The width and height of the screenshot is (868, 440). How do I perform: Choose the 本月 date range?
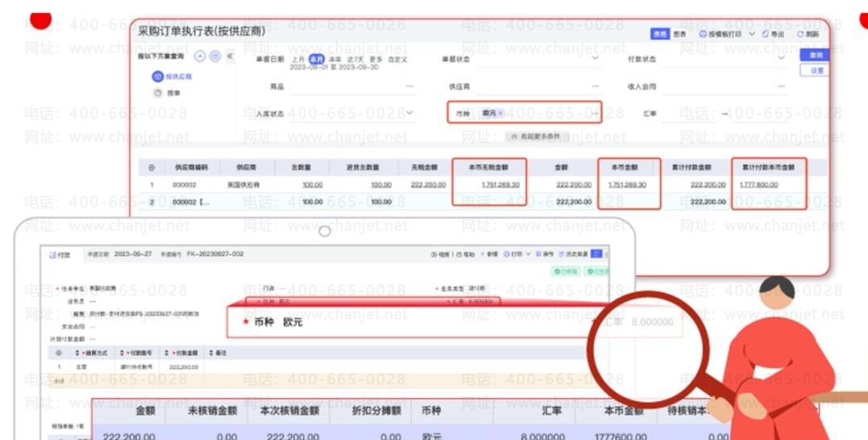[x=316, y=59]
